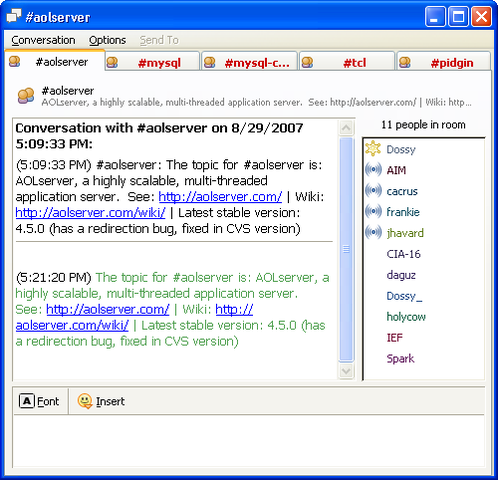Screen dimensions: 498x480
Task: Click the Pidgin window icon in the title bar
Action: [x=14, y=16]
